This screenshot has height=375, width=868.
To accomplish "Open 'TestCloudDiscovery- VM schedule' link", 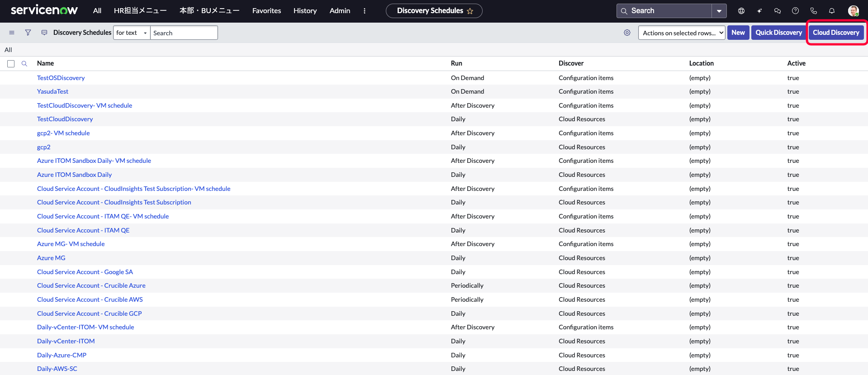I will (85, 105).
